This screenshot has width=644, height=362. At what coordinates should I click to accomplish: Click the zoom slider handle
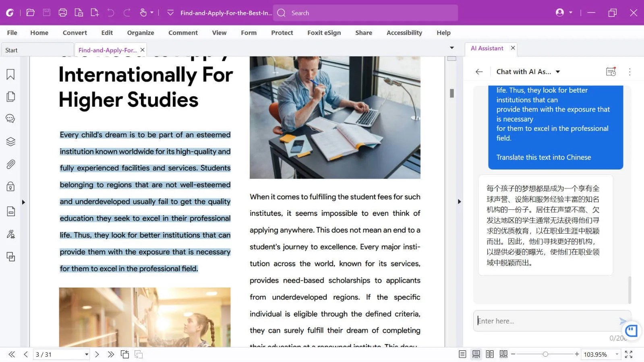click(545, 354)
